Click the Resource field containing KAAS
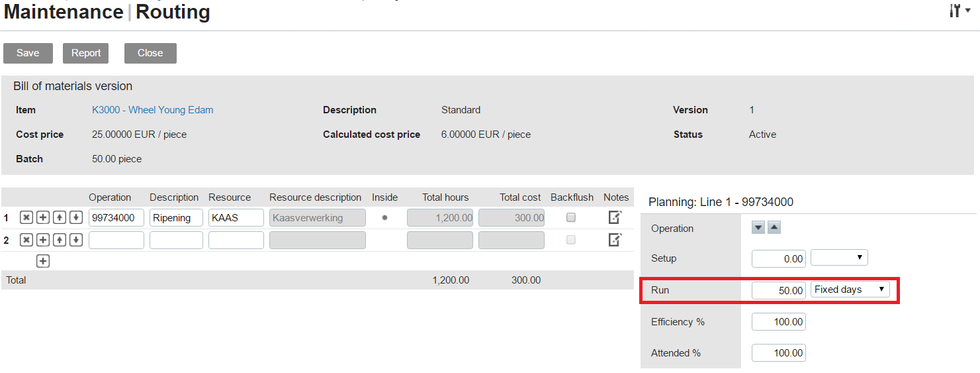The width and height of the screenshot is (980, 373). point(236,218)
